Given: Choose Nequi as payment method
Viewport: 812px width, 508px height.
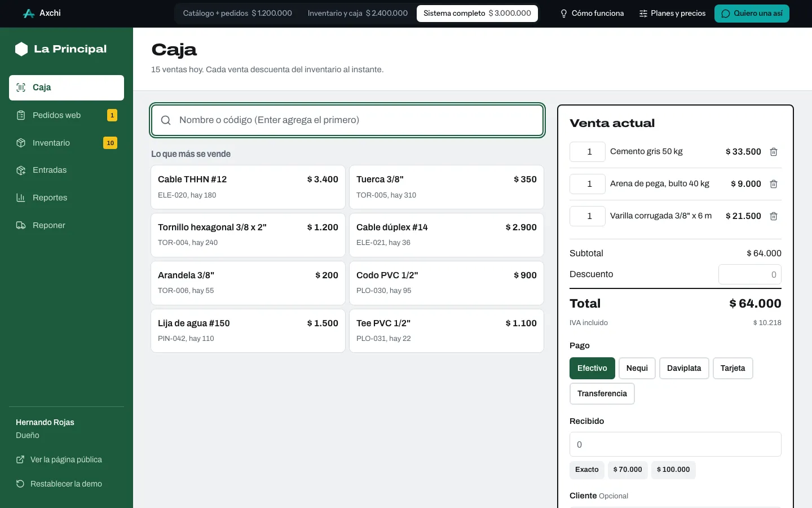Looking at the screenshot, I should point(637,368).
